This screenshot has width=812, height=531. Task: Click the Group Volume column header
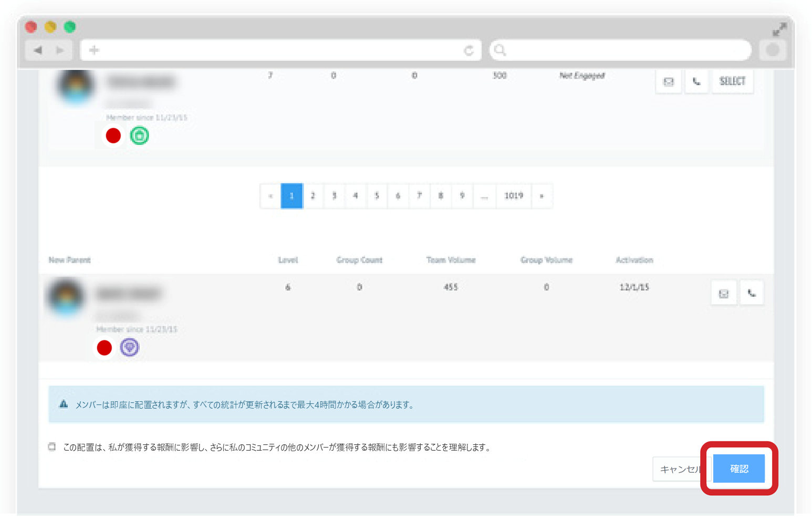(547, 260)
